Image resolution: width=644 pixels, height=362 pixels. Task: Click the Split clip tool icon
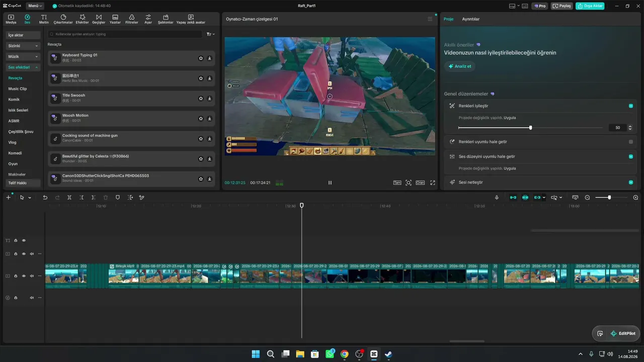69,198
